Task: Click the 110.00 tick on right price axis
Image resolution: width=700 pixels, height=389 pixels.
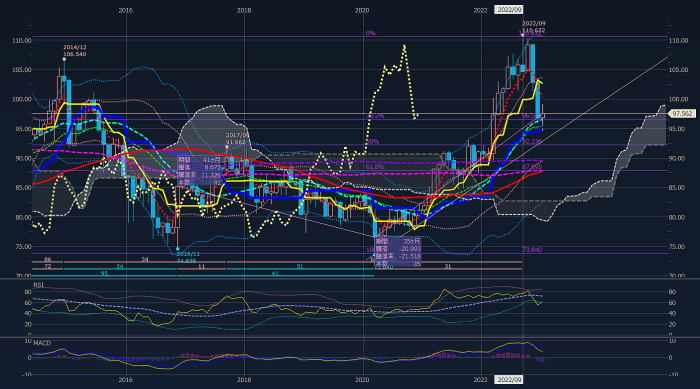Action: (x=679, y=41)
